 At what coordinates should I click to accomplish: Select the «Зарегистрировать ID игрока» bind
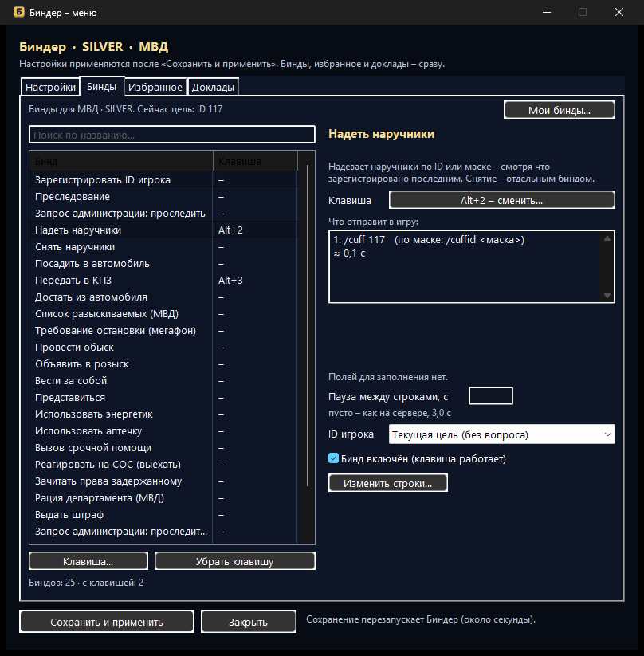163,180
